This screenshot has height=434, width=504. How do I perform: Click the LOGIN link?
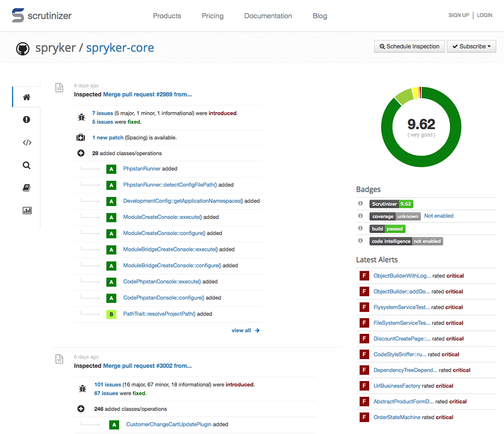click(484, 15)
